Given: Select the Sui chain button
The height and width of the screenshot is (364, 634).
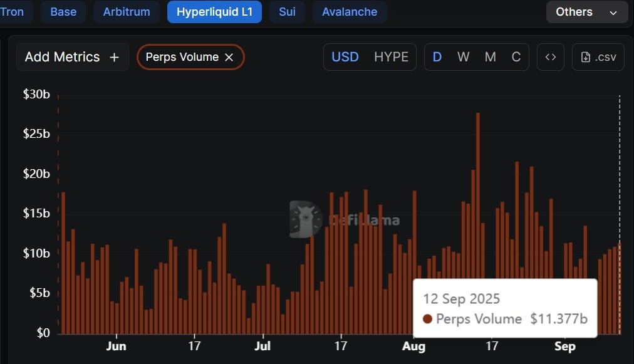Looking at the screenshot, I should coord(286,11).
